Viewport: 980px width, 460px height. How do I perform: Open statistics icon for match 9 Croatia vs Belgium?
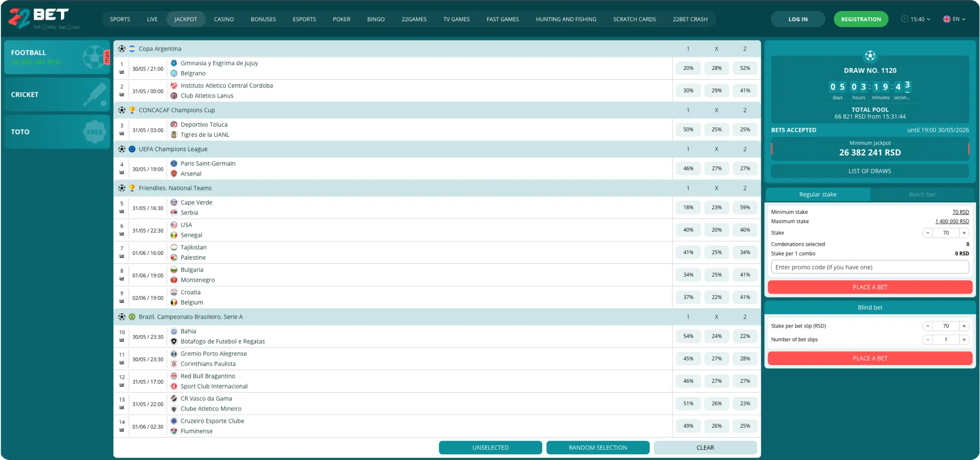point(122,301)
